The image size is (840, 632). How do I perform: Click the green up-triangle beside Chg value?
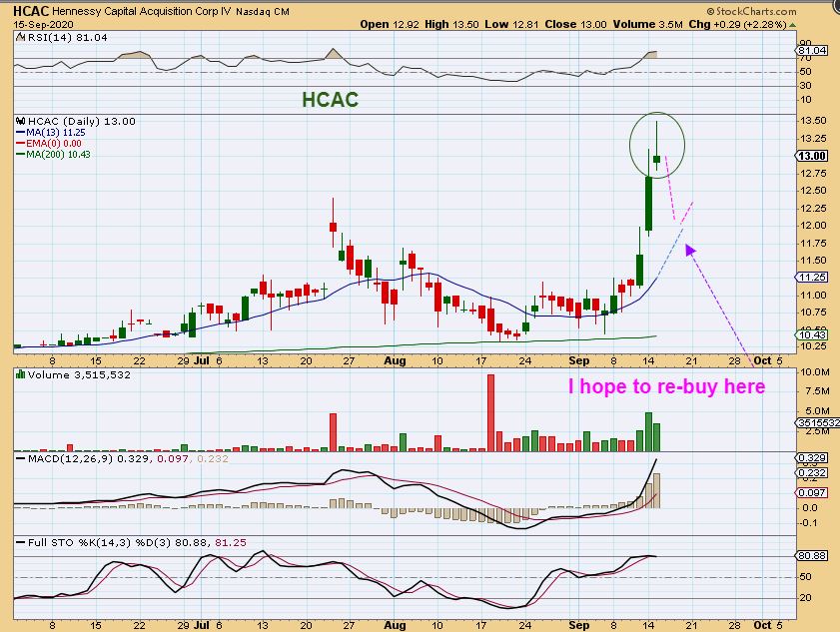pyautogui.click(x=792, y=25)
